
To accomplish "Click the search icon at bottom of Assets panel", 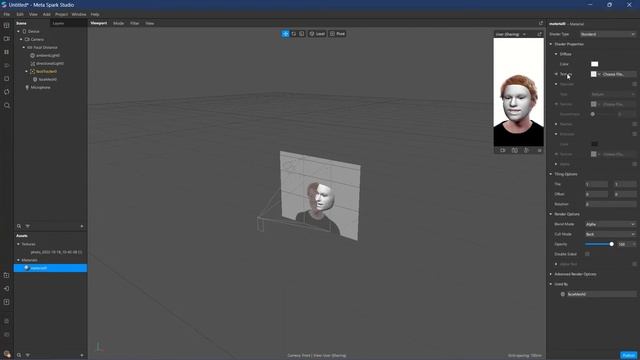I will point(19,355).
